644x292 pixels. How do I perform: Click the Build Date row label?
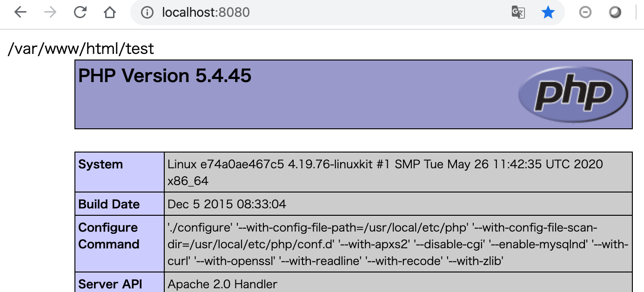[109, 204]
